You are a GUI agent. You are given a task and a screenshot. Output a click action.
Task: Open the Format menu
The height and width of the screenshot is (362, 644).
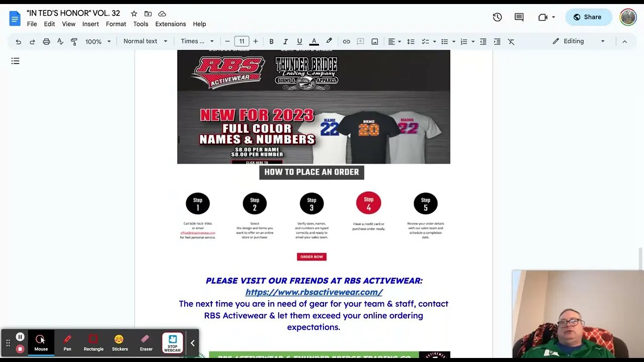(116, 24)
